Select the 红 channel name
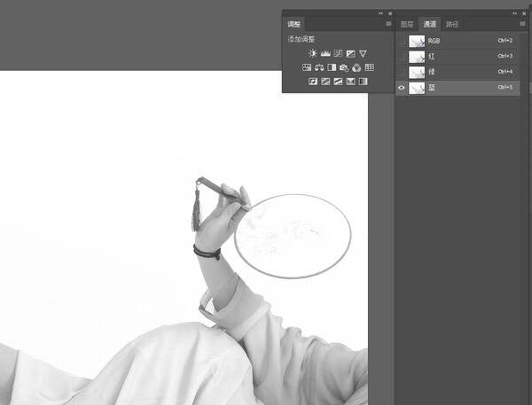The height and width of the screenshot is (405, 532). pyautogui.click(x=431, y=57)
